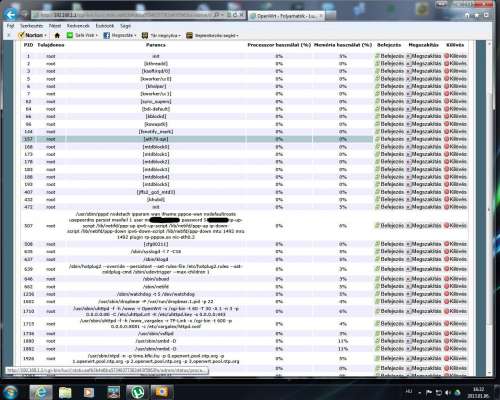Kill the ath79-spi process with Kilövés
Viewport: 500px width, 400px height.
(455, 139)
